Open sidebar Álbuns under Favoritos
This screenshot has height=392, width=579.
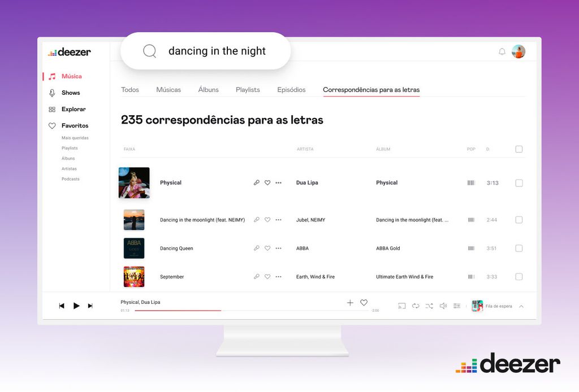pos(68,158)
